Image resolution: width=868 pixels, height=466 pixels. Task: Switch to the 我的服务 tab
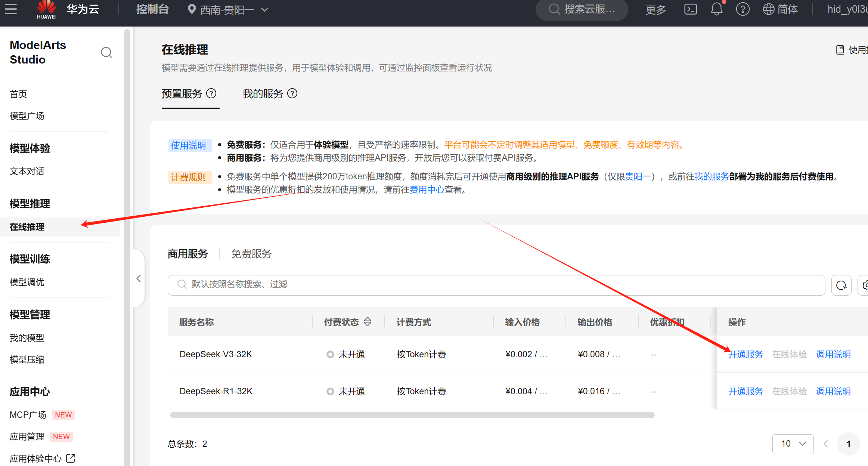(263, 94)
